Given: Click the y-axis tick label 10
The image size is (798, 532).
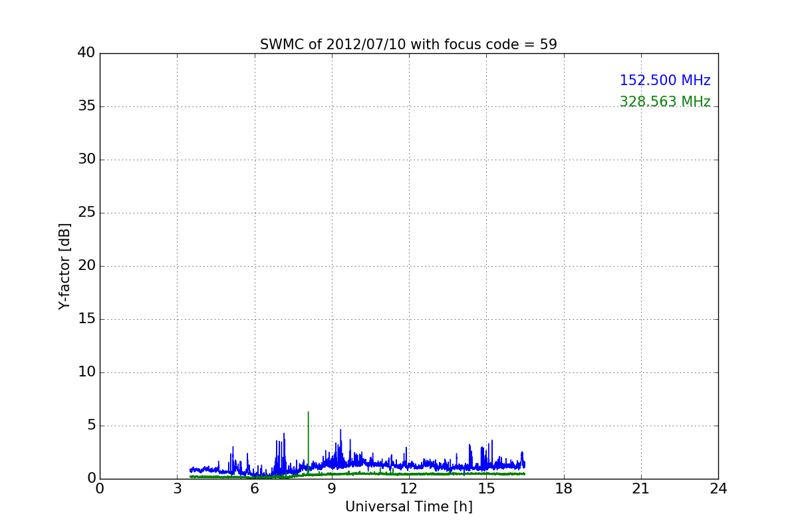Looking at the screenshot, I should pyautogui.click(x=86, y=372).
